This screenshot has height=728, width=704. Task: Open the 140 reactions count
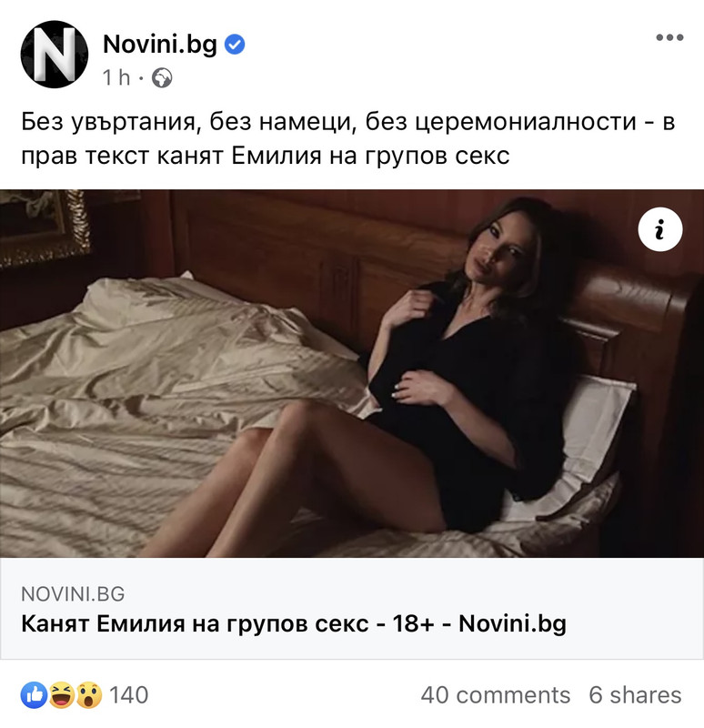click(x=128, y=695)
